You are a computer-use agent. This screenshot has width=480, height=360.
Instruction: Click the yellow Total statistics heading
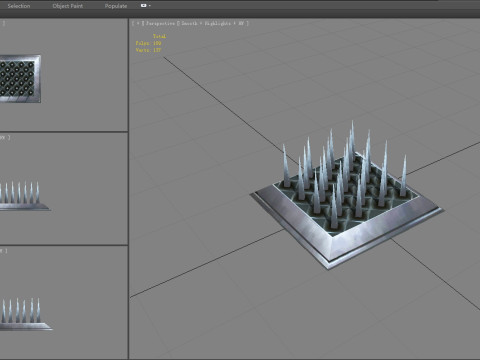click(x=159, y=36)
